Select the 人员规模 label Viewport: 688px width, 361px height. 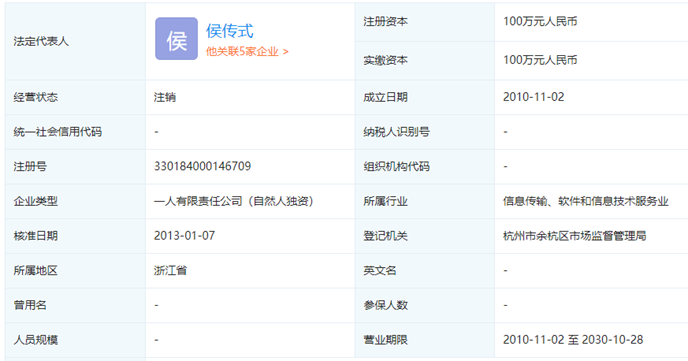(36, 340)
